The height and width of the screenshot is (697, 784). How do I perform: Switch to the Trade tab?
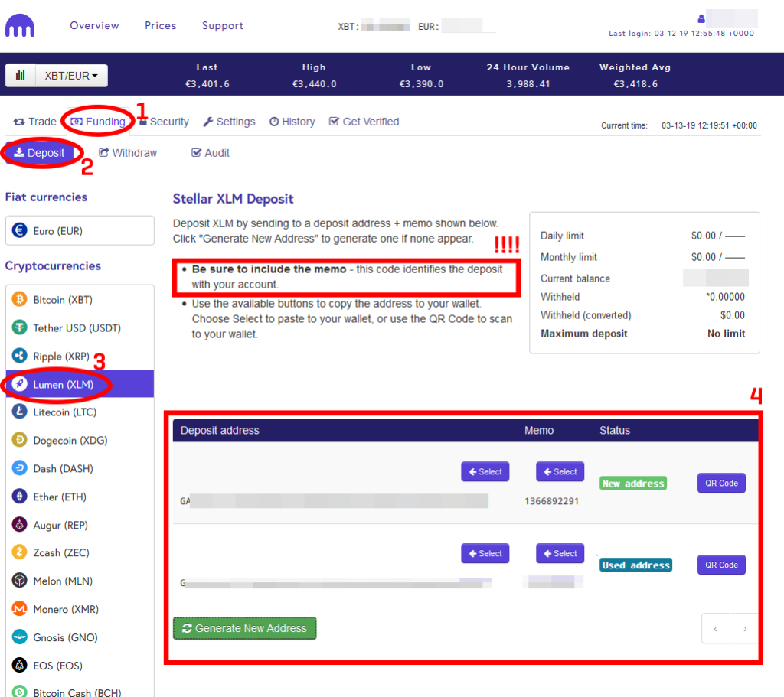(35, 122)
